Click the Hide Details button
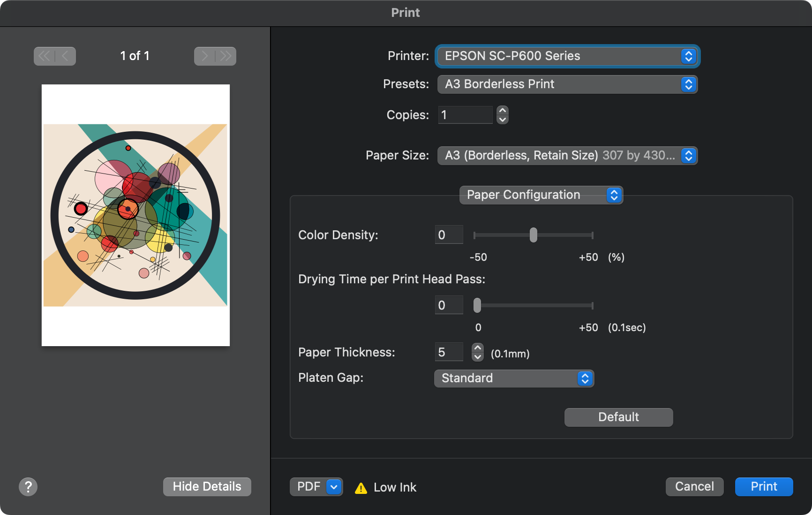812x515 pixels. click(x=207, y=487)
